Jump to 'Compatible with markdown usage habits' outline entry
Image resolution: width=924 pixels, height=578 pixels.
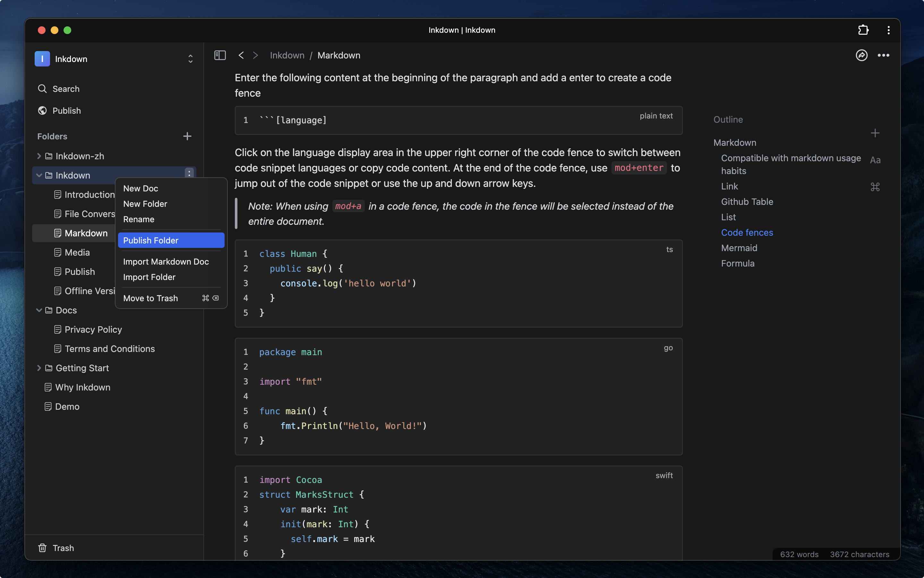click(x=791, y=164)
